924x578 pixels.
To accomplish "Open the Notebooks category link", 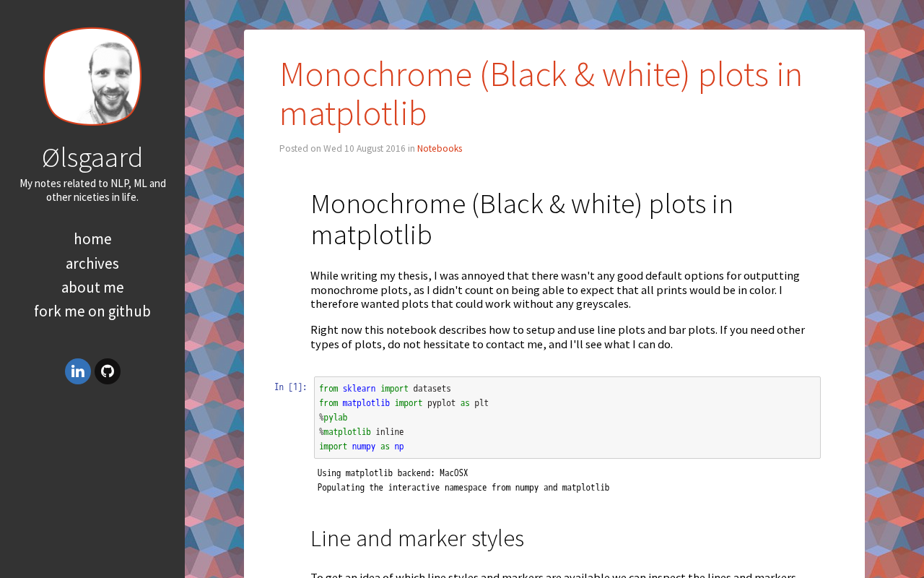I will pyautogui.click(x=440, y=148).
